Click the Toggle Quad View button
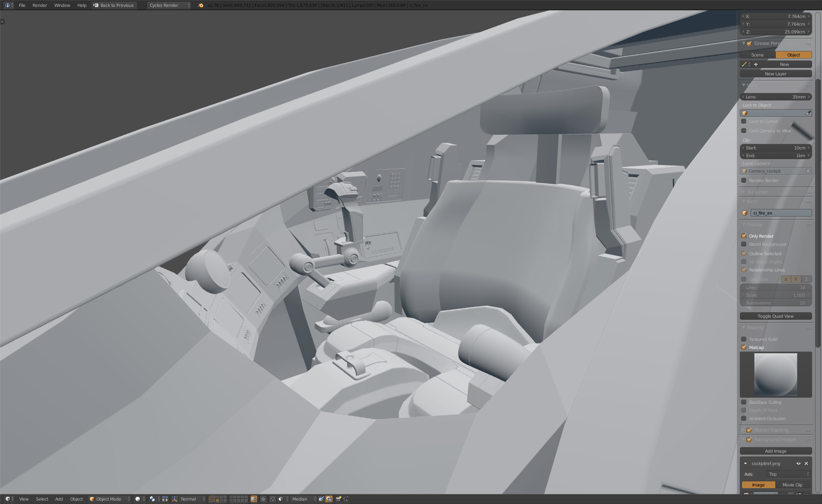 [x=775, y=316]
